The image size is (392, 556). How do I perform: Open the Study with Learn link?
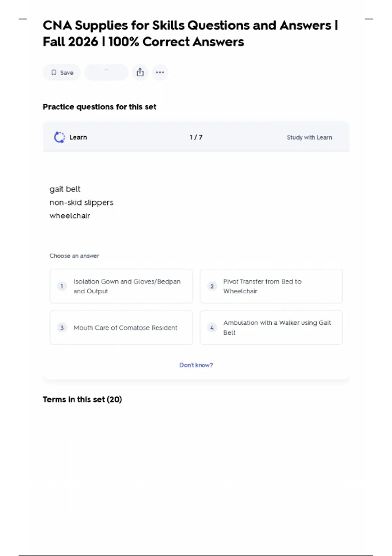pos(309,137)
